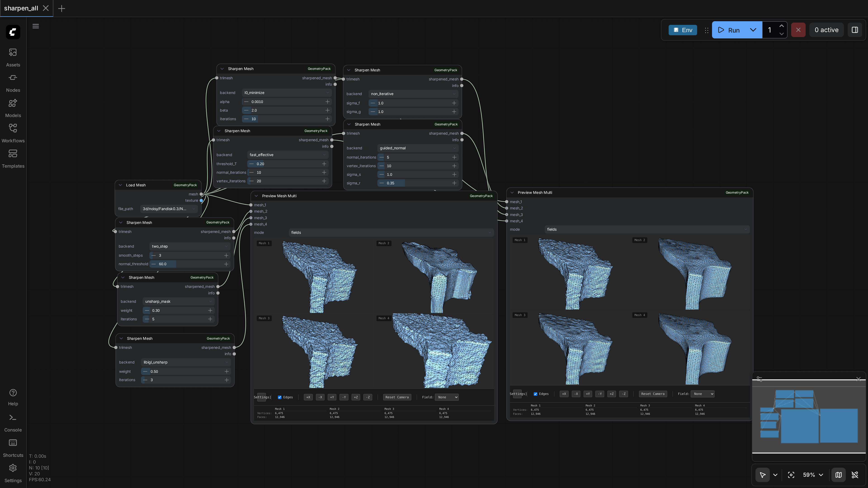The width and height of the screenshot is (868, 488).
Task: Increase alpha value with plus icon
Action: pos(327,101)
